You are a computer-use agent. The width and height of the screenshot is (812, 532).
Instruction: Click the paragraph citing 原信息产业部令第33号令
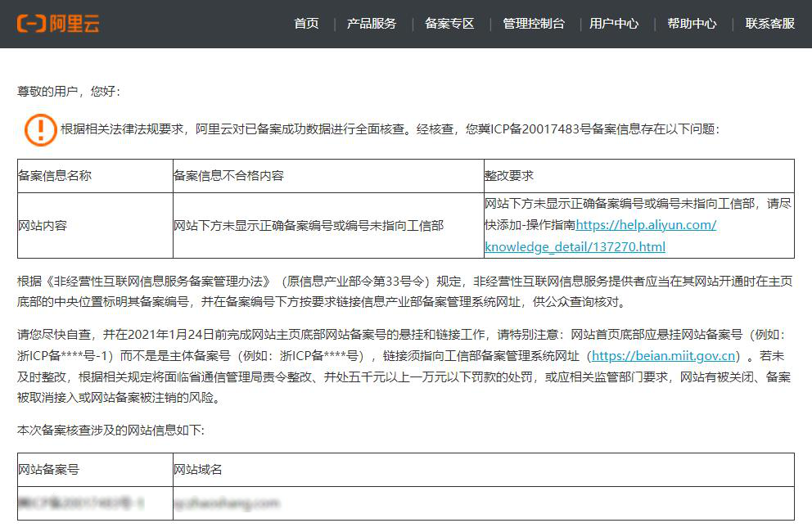point(405,291)
